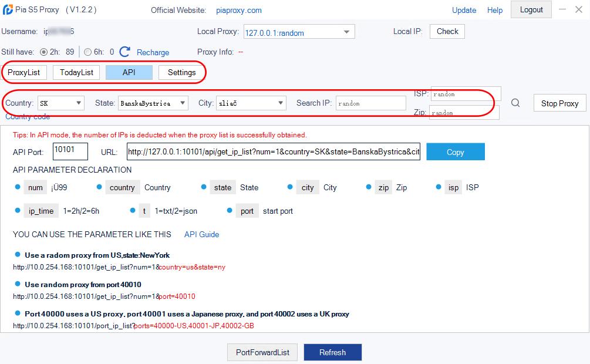Click the 'port' parameter tag
590x364 pixels.
click(247, 211)
